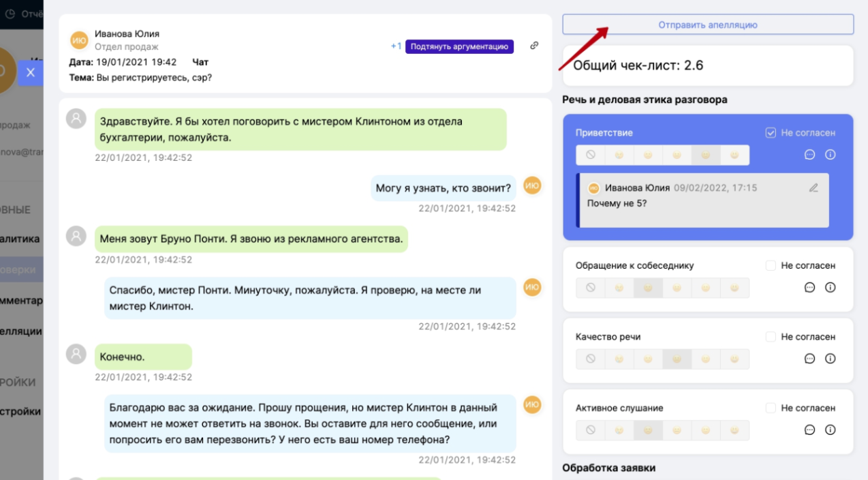The image size is (868, 480).
Task: Uncheck 'Не согласен' for Приветствие
Action: point(771,133)
